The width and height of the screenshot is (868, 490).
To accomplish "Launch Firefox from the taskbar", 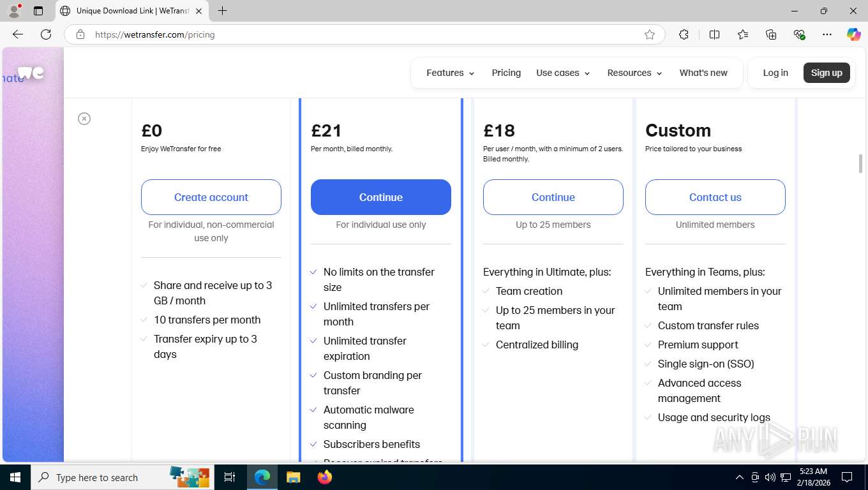I will (x=324, y=477).
